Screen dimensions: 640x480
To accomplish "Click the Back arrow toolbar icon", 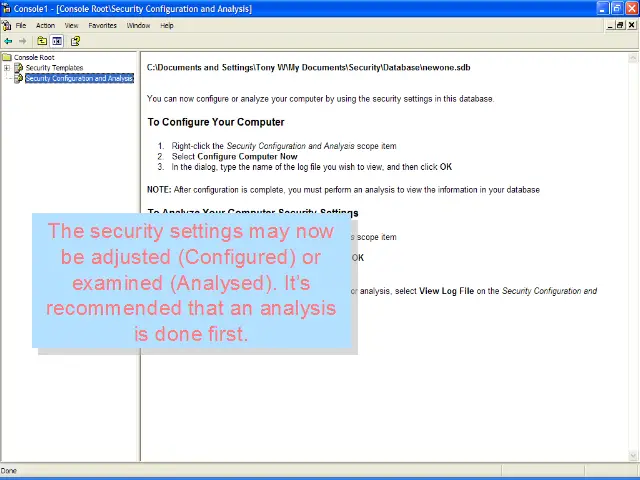I will (9, 41).
